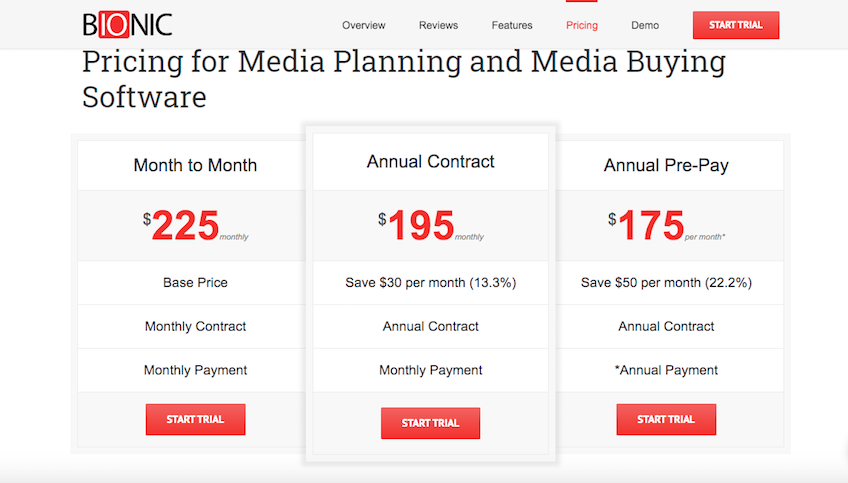Open the Features nav link
Image resolution: width=848 pixels, height=483 pixels.
click(x=512, y=25)
